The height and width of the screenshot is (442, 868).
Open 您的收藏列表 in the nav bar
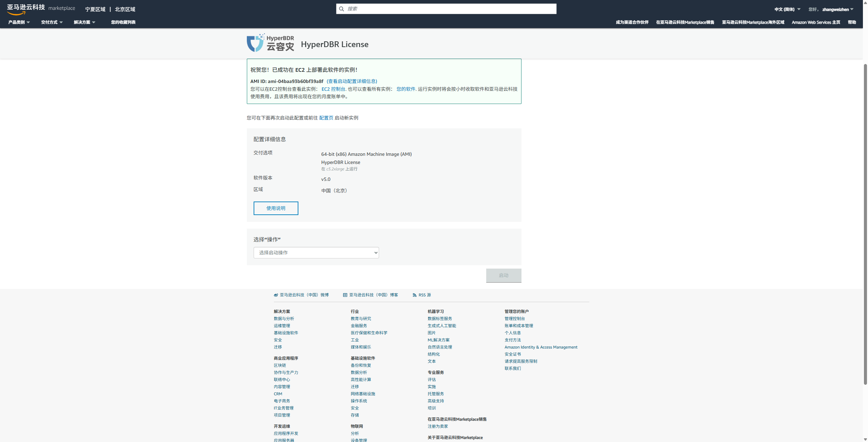[123, 22]
